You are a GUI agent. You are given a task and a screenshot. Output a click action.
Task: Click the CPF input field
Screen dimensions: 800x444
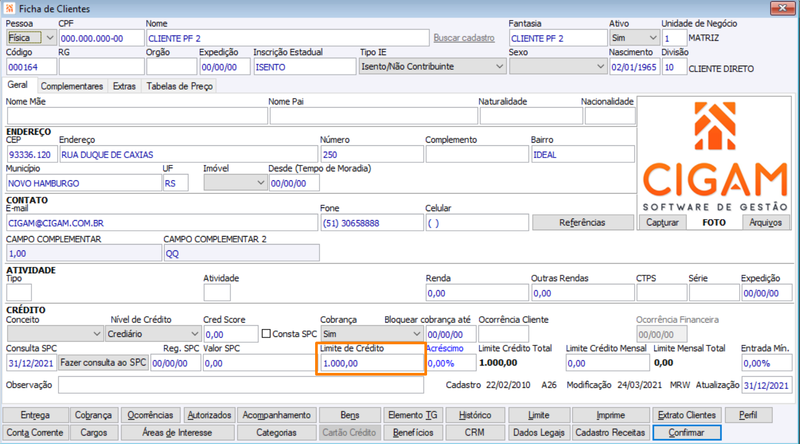(101, 38)
